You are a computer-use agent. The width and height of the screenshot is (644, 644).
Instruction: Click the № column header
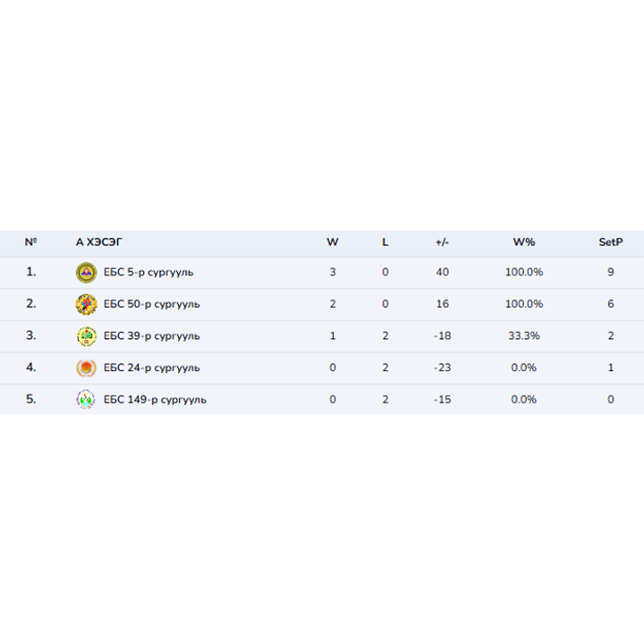(x=31, y=242)
